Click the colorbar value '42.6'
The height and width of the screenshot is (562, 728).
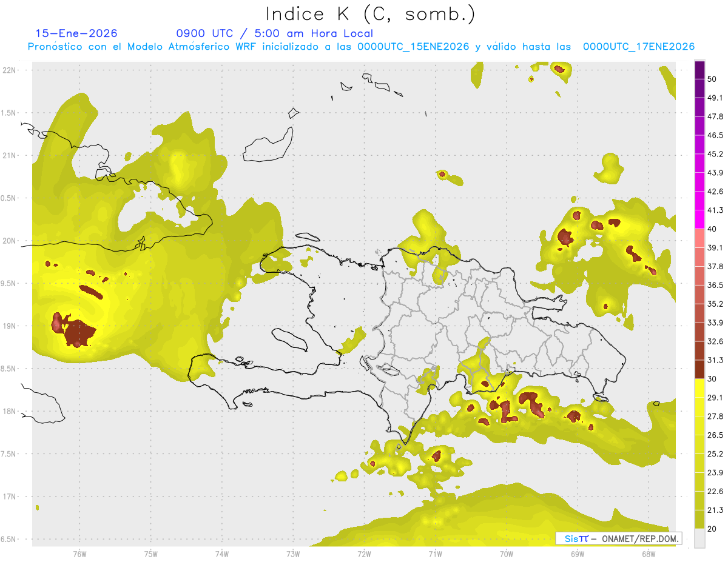[716, 192]
